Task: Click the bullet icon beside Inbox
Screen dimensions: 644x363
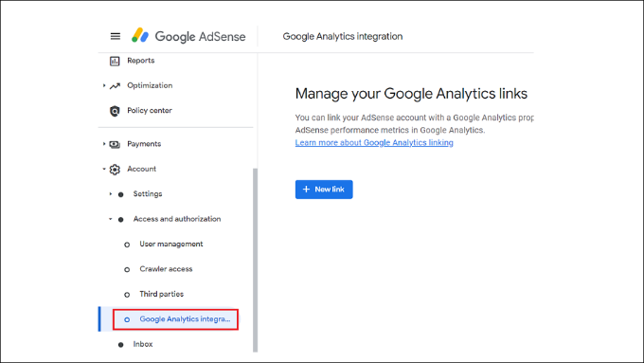Action: [121, 345]
